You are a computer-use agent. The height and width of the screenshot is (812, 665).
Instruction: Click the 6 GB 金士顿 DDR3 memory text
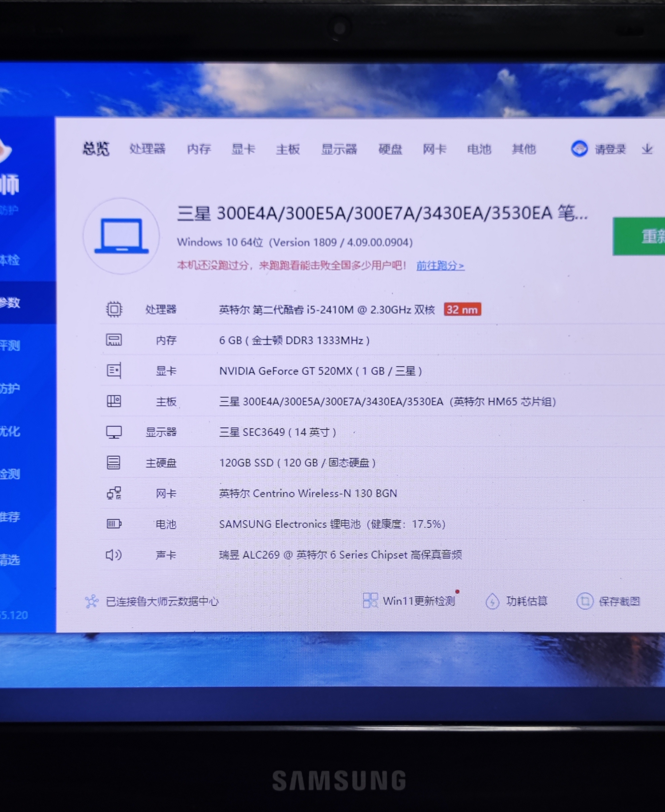[x=294, y=340]
